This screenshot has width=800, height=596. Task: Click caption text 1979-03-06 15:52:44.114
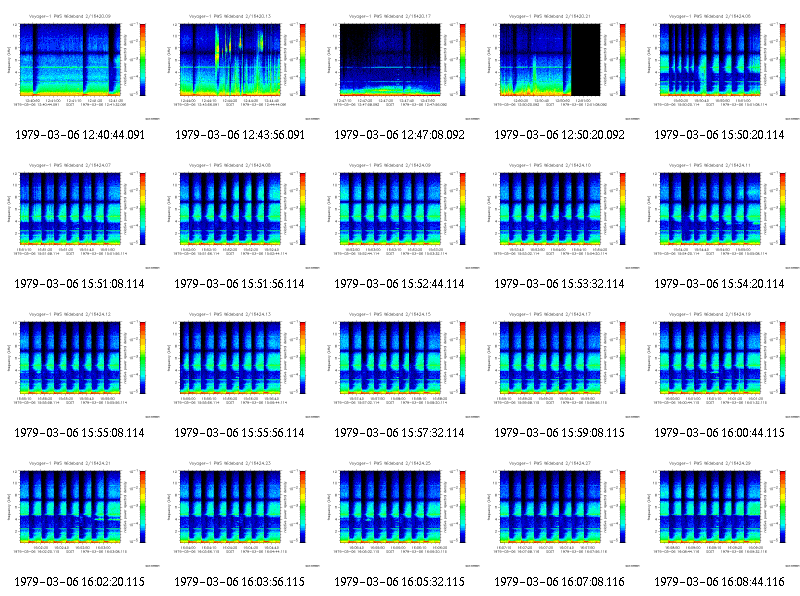point(399,284)
